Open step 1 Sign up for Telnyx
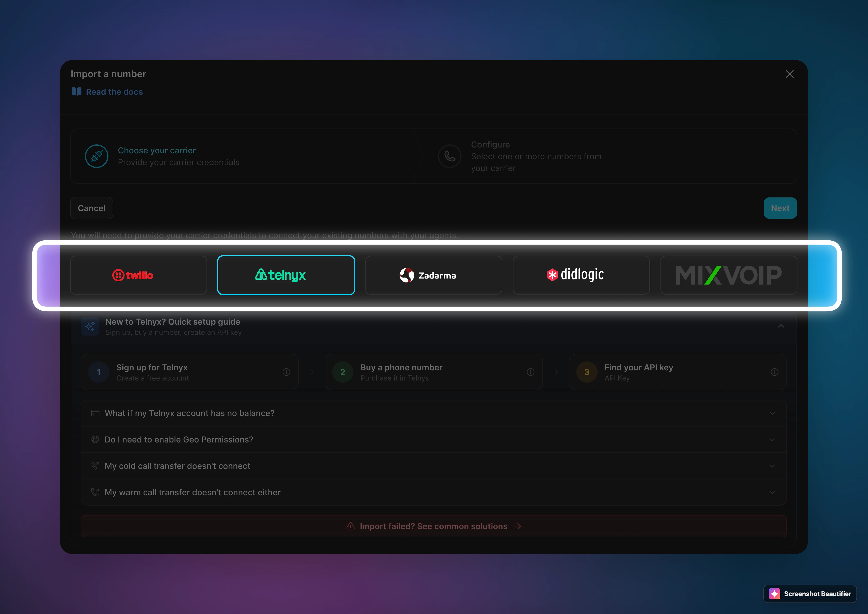Screen dimensions: 868x614 click(190, 372)
